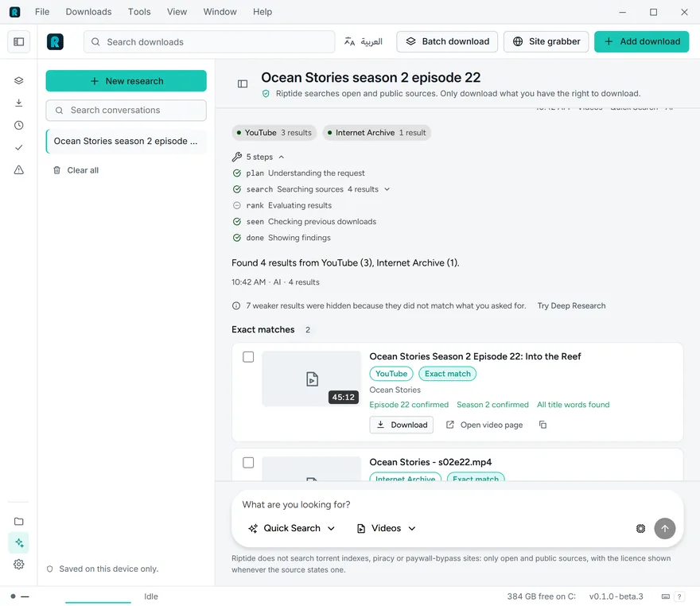The height and width of the screenshot is (606, 700).
Task: Click the Episode 22 confirmed label
Action: click(409, 405)
